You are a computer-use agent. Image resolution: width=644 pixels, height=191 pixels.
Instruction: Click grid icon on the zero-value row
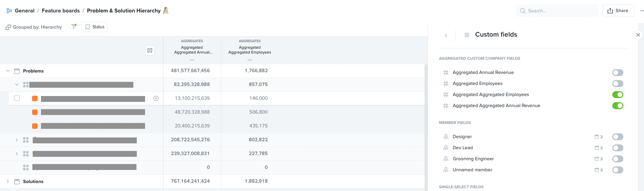click(x=26, y=168)
